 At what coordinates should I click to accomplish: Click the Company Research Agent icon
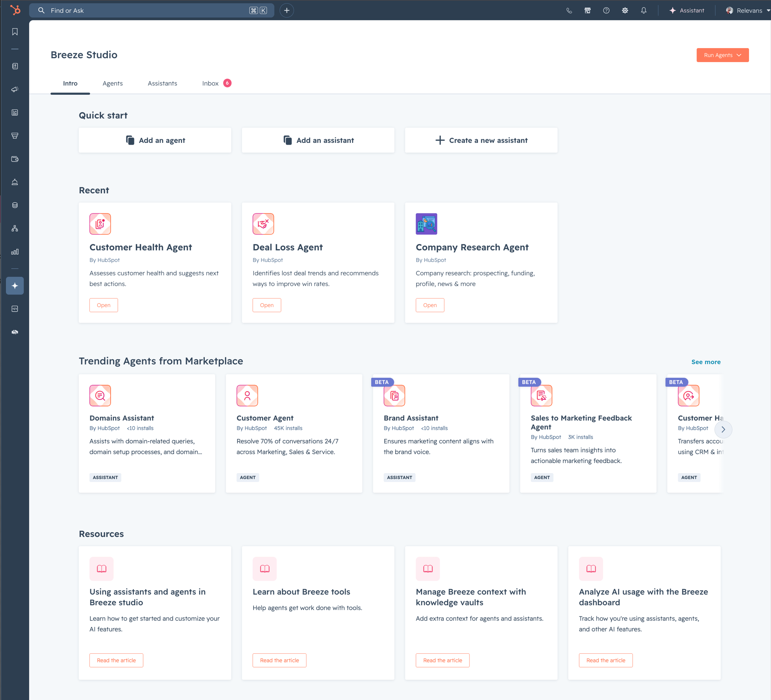426,224
